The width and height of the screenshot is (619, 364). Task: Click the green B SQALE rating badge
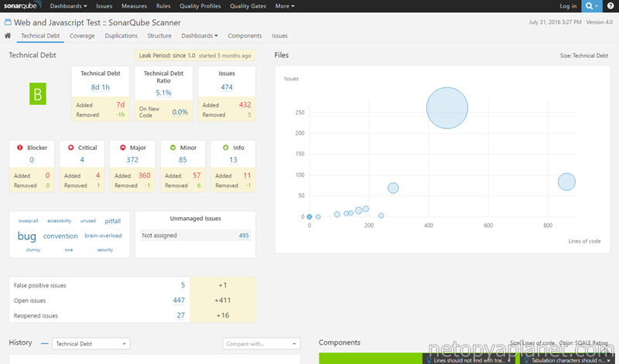(x=39, y=94)
